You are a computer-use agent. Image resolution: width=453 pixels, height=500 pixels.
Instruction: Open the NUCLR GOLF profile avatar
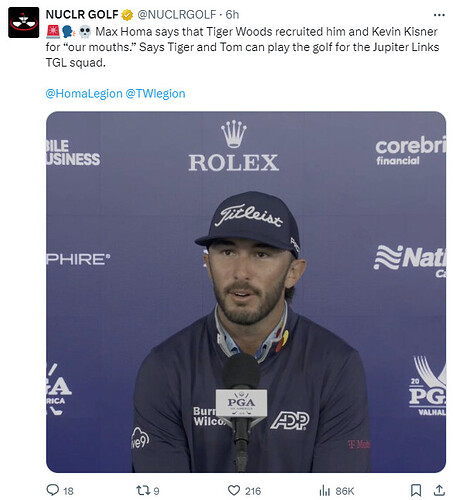tap(24, 22)
